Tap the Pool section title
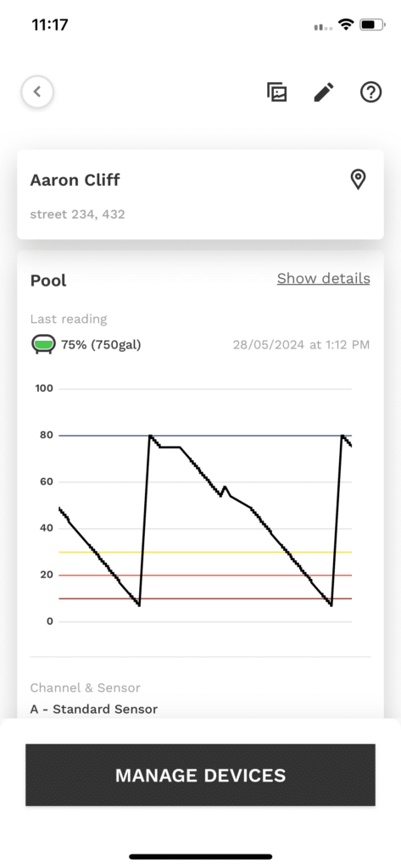This screenshot has width=401, height=868. [x=48, y=281]
